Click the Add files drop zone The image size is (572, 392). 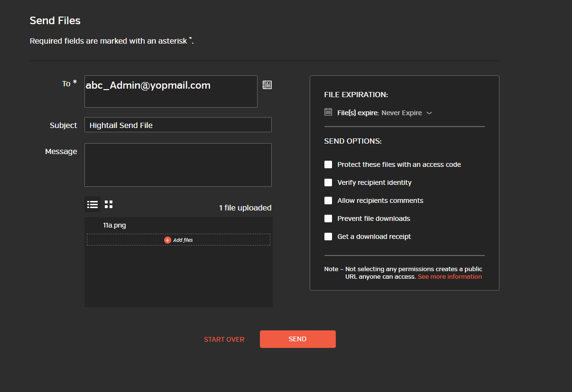pos(178,240)
